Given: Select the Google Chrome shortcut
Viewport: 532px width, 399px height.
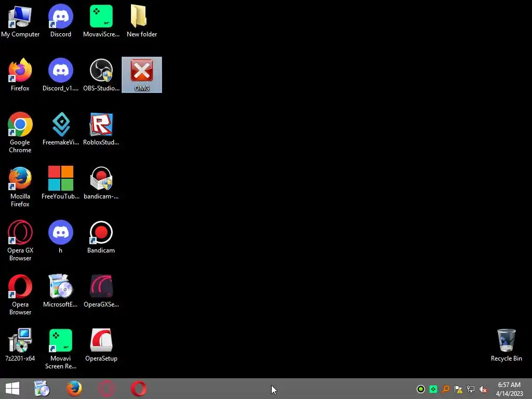Looking at the screenshot, I should 20,132.
